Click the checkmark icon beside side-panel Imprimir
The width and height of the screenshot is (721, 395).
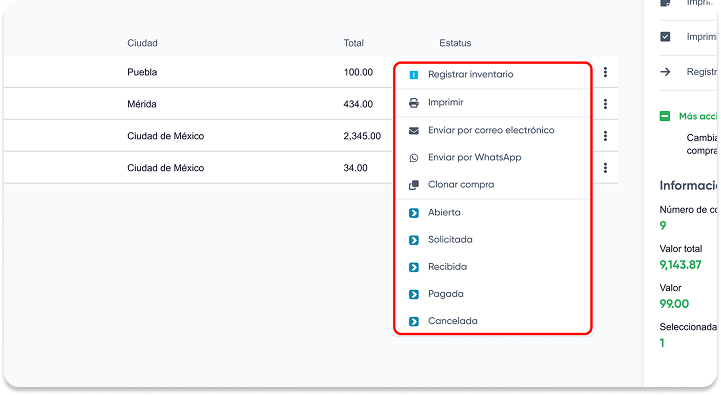coord(665,37)
